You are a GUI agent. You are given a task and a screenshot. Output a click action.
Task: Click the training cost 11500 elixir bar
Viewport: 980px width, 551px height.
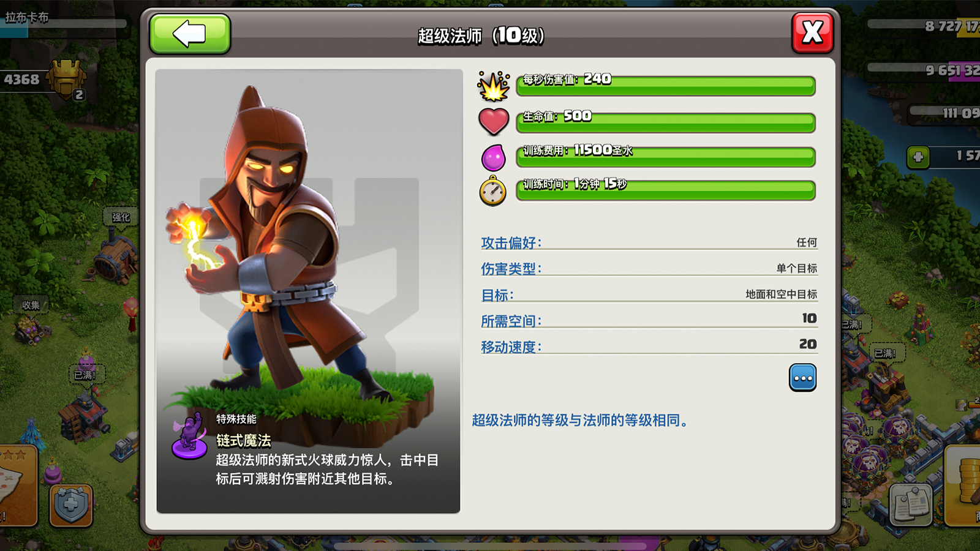pos(666,157)
